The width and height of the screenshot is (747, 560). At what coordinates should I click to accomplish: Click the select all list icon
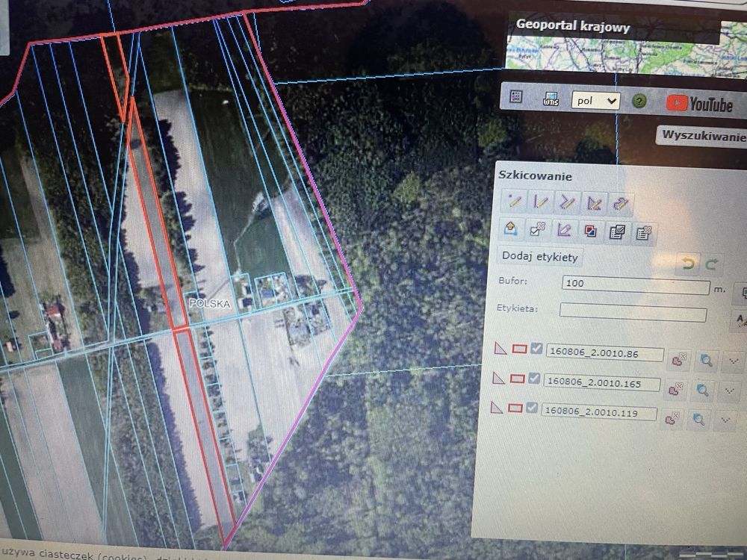coord(617,232)
